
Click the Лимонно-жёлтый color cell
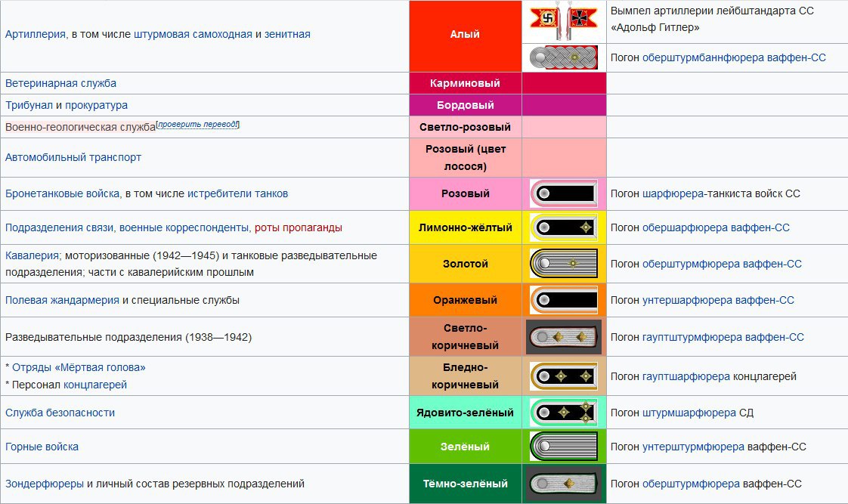tap(465, 227)
